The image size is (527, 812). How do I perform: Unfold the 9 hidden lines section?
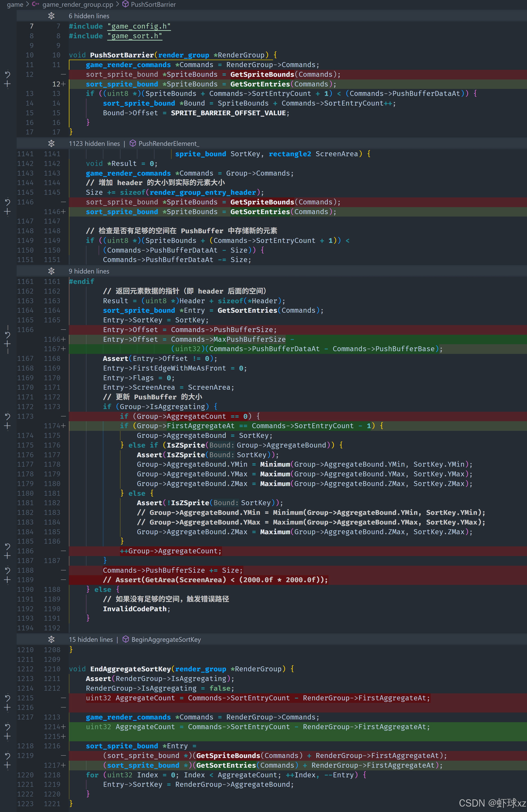pyautogui.click(x=51, y=271)
